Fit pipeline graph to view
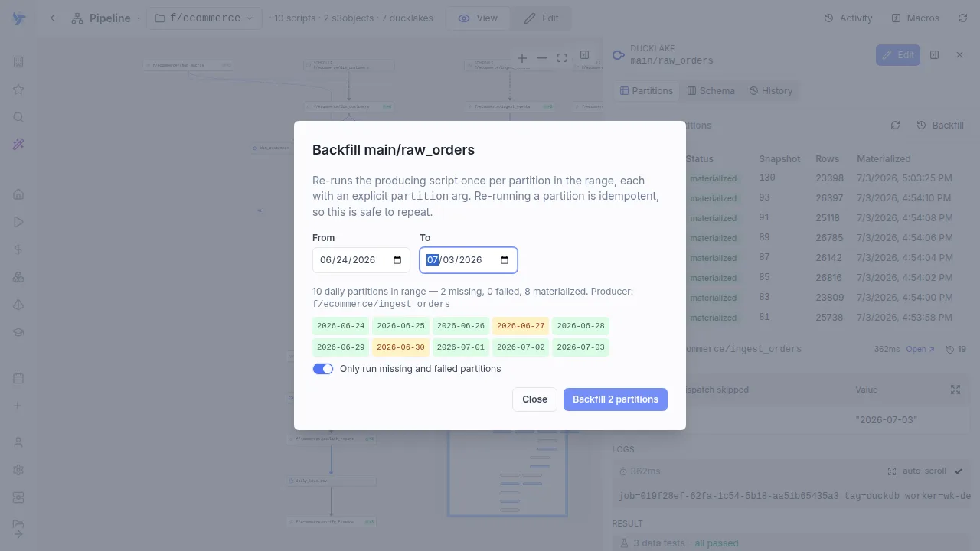This screenshot has height=551, width=980. point(562,58)
